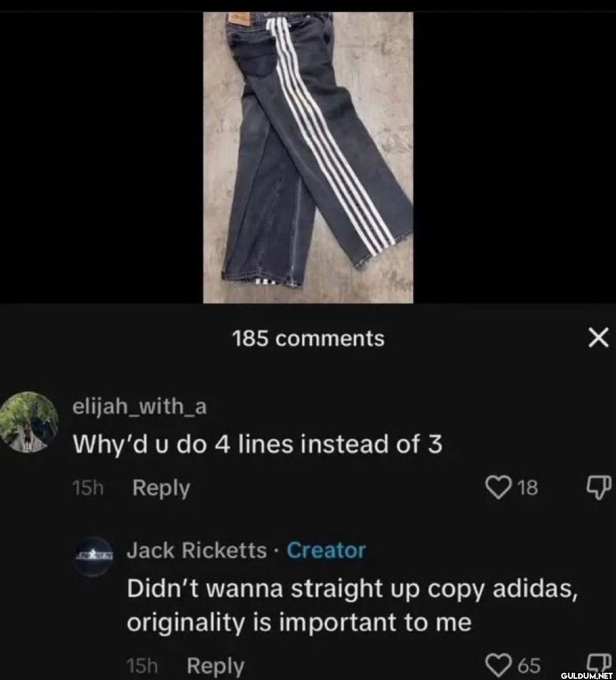
Task: Select the 'Why'd u do 4 lines' comment
Action: (x=258, y=444)
